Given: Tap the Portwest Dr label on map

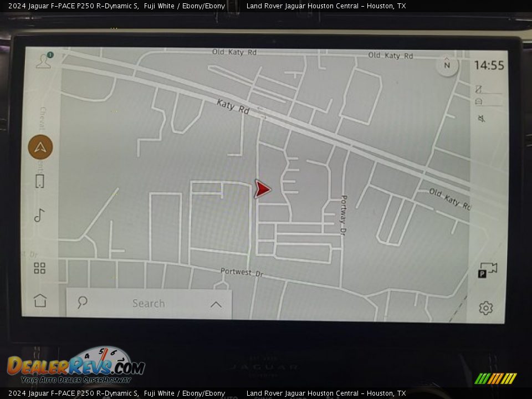Looking at the screenshot, I should [242, 272].
